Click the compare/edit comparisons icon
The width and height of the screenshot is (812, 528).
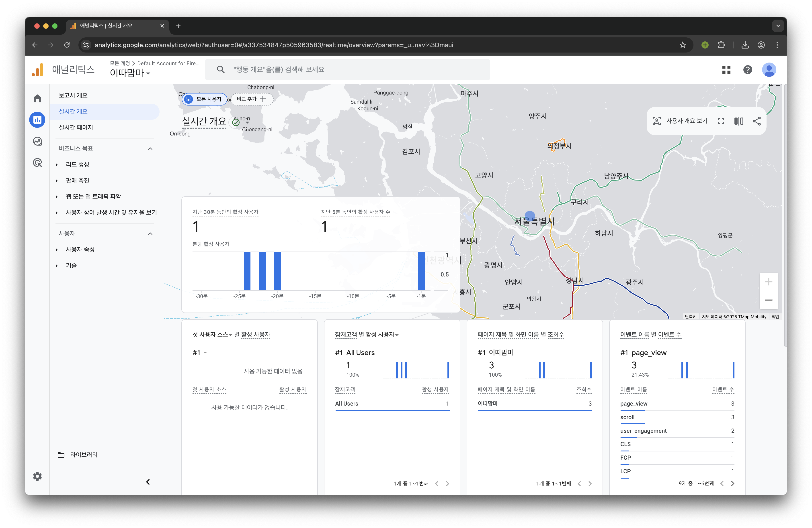pyautogui.click(x=739, y=121)
